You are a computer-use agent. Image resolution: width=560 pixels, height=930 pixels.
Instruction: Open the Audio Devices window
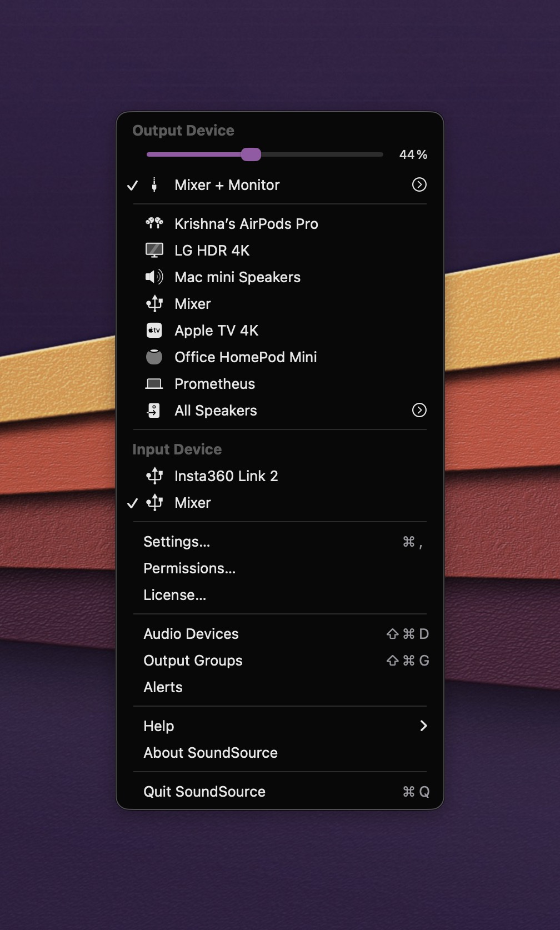coord(191,634)
